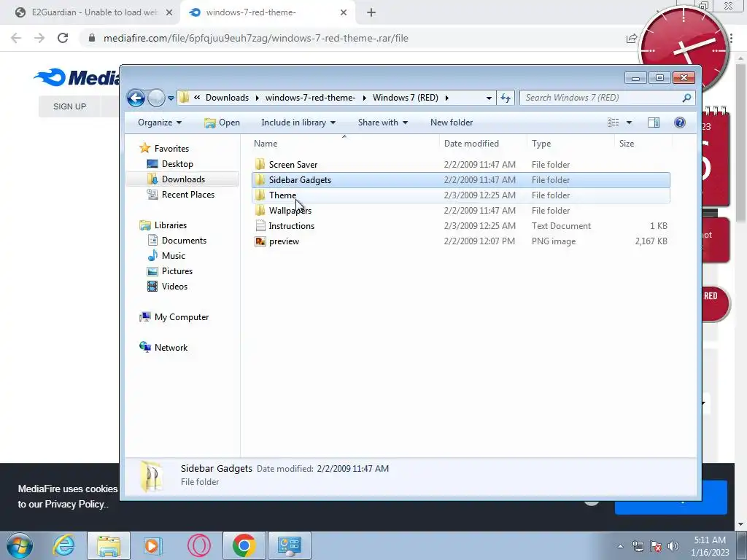The image size is (747, 560).
Task: Switch to windows-7-red-theme- browser tab
Action: (x=267, y=12)
